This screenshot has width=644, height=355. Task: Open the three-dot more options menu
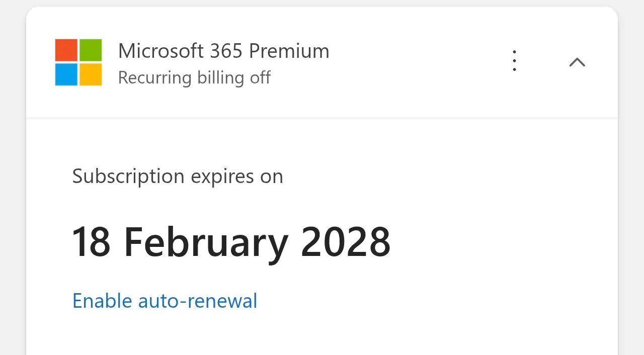(x=514, y=61)
